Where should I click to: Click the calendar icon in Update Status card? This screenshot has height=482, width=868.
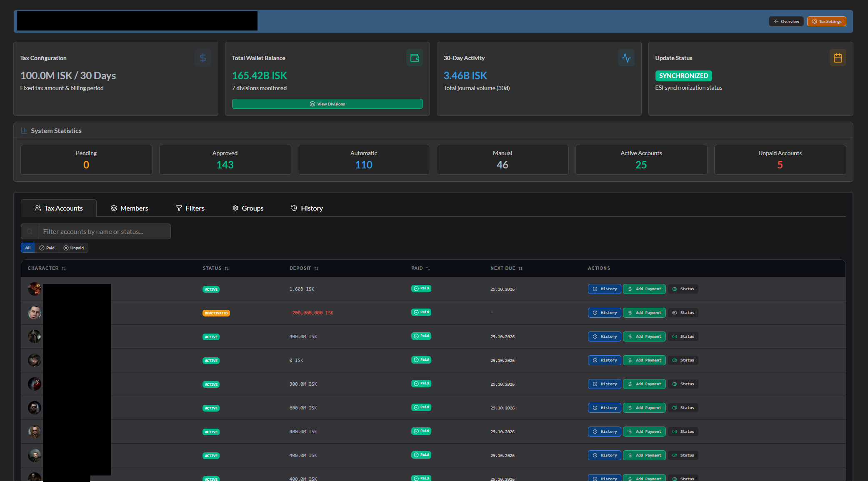pyautogui.click(x=838, y=58)
